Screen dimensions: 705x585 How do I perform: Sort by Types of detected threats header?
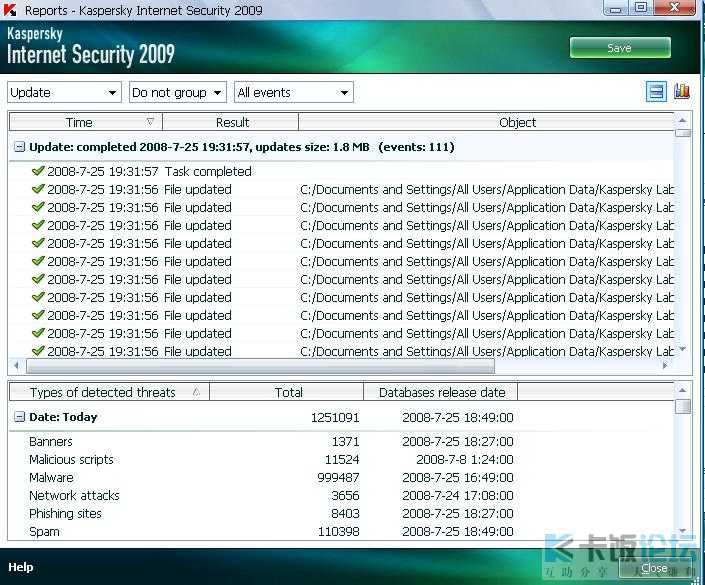(x=109, y=392)
